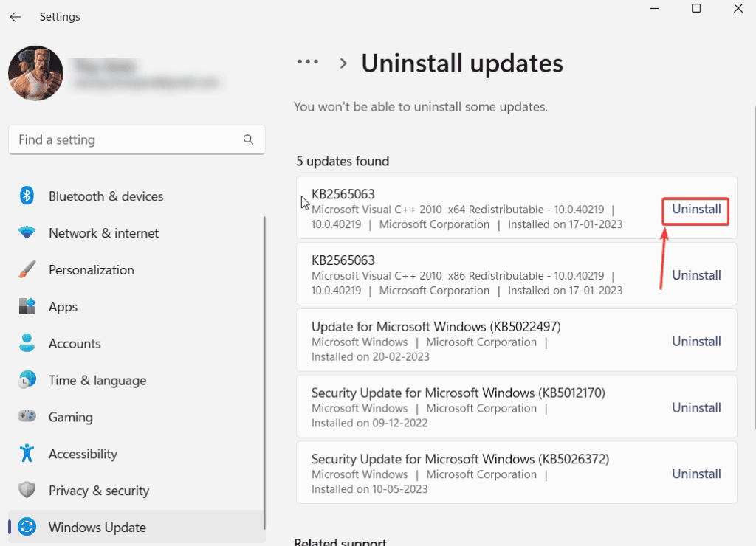Open Accounts settings
Image resolution: width=756 pixels, height=546 pixels.
75,344
